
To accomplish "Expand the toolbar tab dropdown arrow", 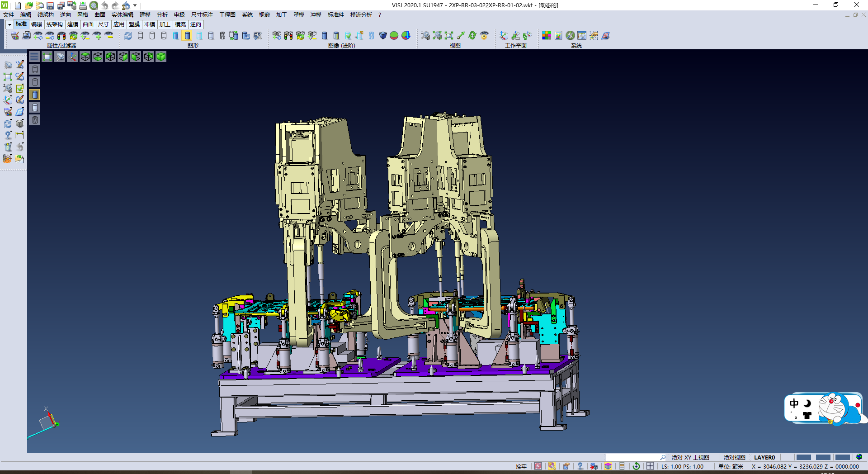I will [9, 24].
